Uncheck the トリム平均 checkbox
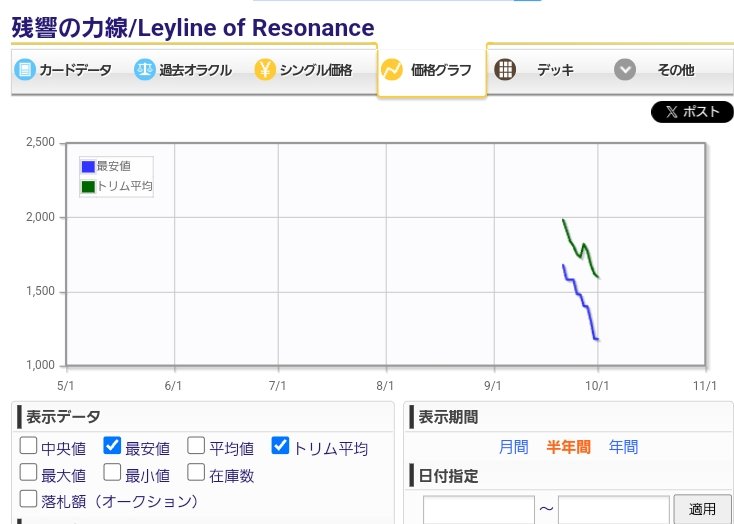Image resolution: width=734 pixels, height=524 pixels. pyautogui.click(x=281, y=446)
